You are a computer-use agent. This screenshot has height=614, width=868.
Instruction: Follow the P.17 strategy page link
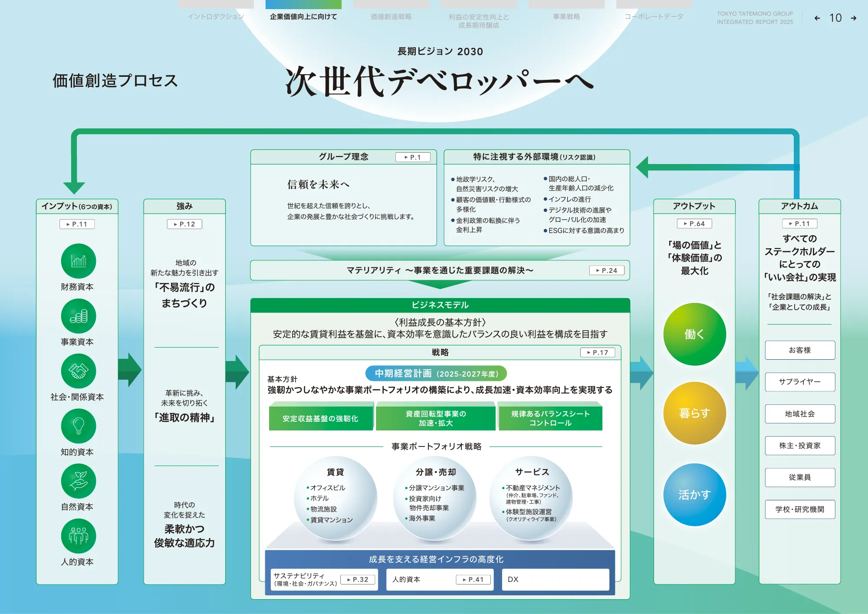598,352
